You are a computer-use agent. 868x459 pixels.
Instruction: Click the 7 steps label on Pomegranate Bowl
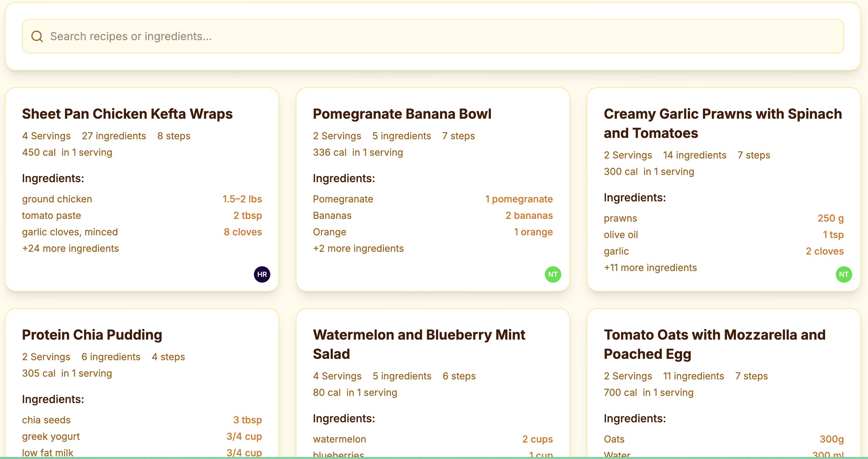458,136
